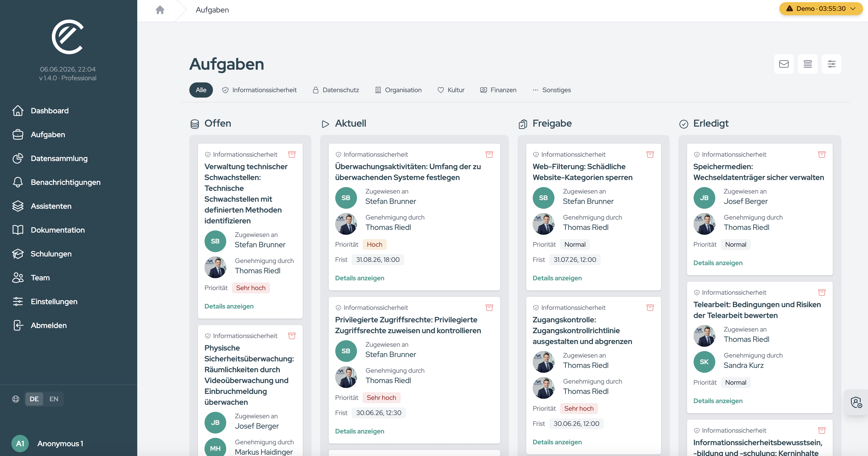Filter by Organisation category tab
Image resolution: width=868 pixels, height=456 pixels.
(398, 90)
